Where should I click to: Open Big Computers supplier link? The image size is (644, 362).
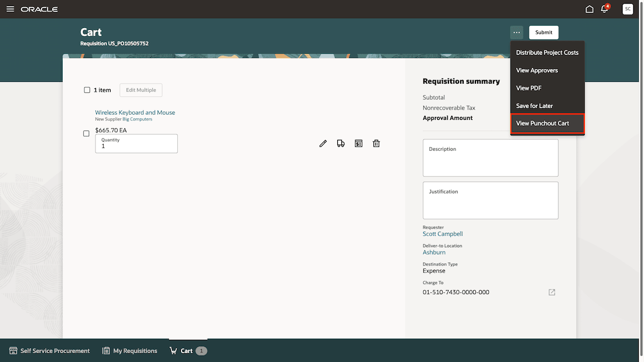[x=137, y=119]
